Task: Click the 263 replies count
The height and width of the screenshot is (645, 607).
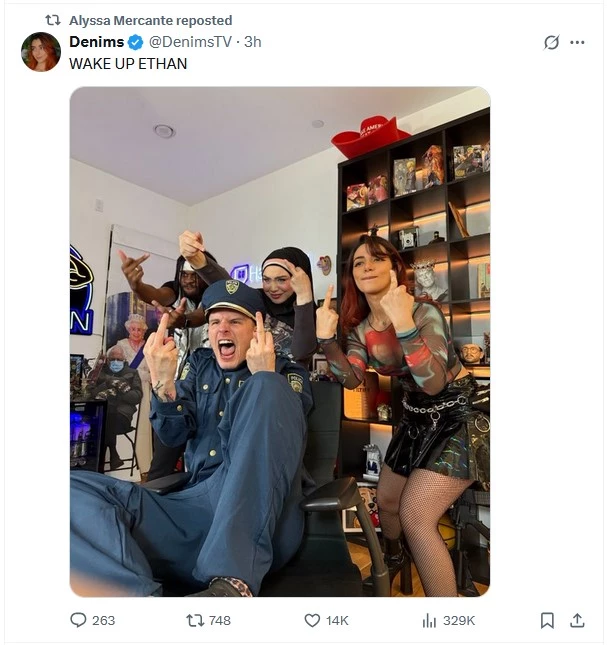Action: pyautogui.click(x=104, y=620)
